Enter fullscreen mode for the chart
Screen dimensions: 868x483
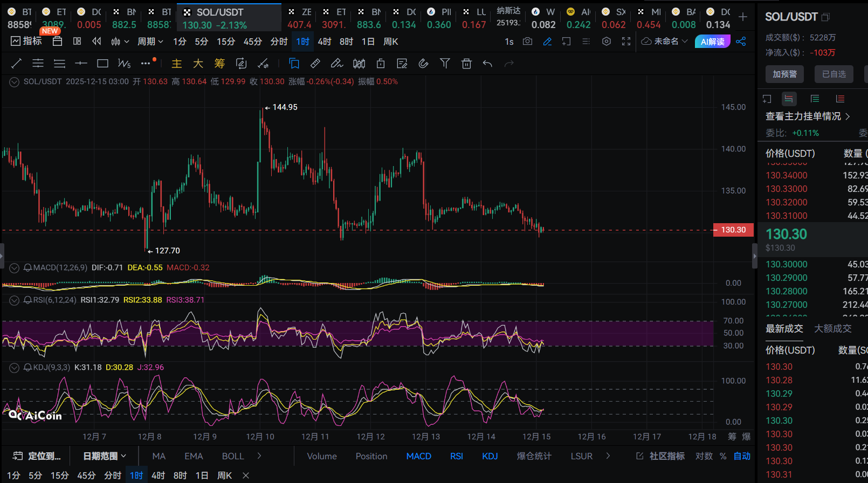coord(626,42)
